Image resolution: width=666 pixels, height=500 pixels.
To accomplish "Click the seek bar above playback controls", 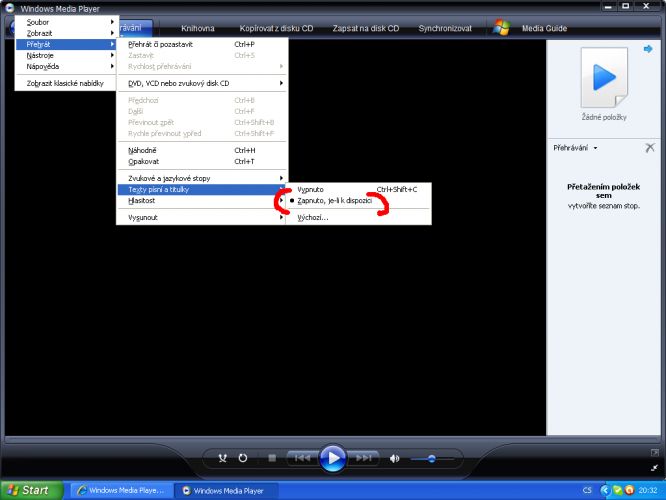I will (332, 440).
